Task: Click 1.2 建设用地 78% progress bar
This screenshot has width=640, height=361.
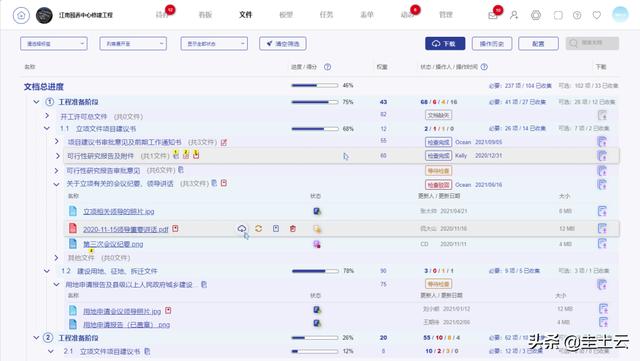Action: 315,271
